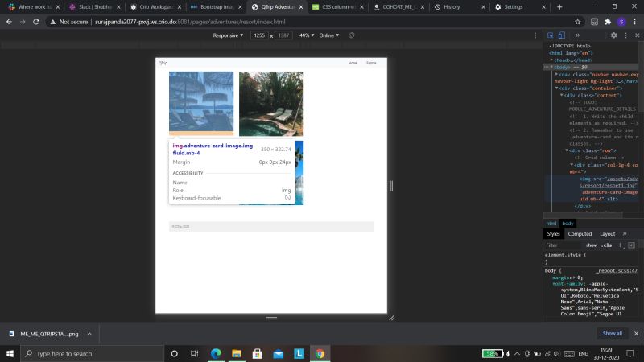Open the _reboot.scss:47 source link
The width and height of the screenshot is (644, 362).
tap(617, 270)
